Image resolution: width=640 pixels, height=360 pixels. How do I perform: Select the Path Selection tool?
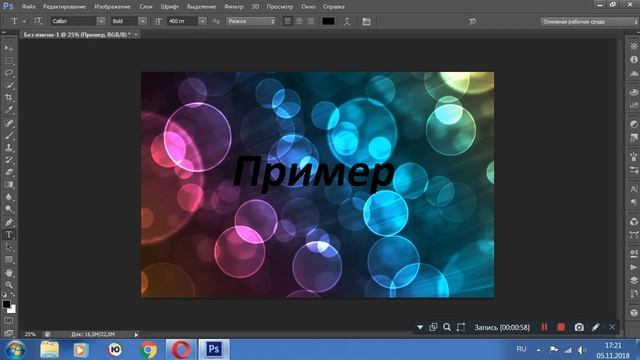(x=9, y=247)
